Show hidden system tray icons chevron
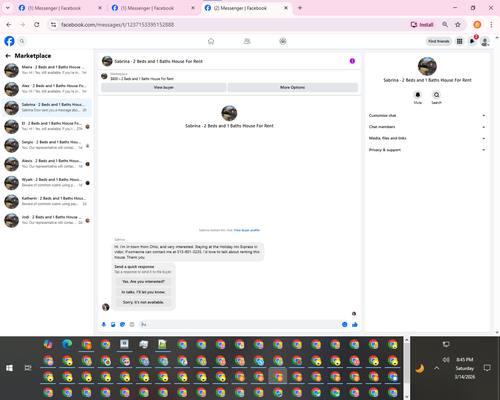Screen dimensions: 500x400 (436, 368)
